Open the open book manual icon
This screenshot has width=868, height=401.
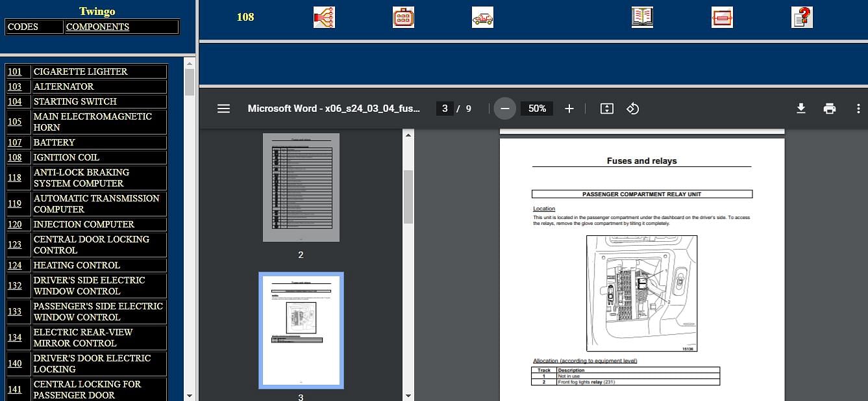pos(642,17)
